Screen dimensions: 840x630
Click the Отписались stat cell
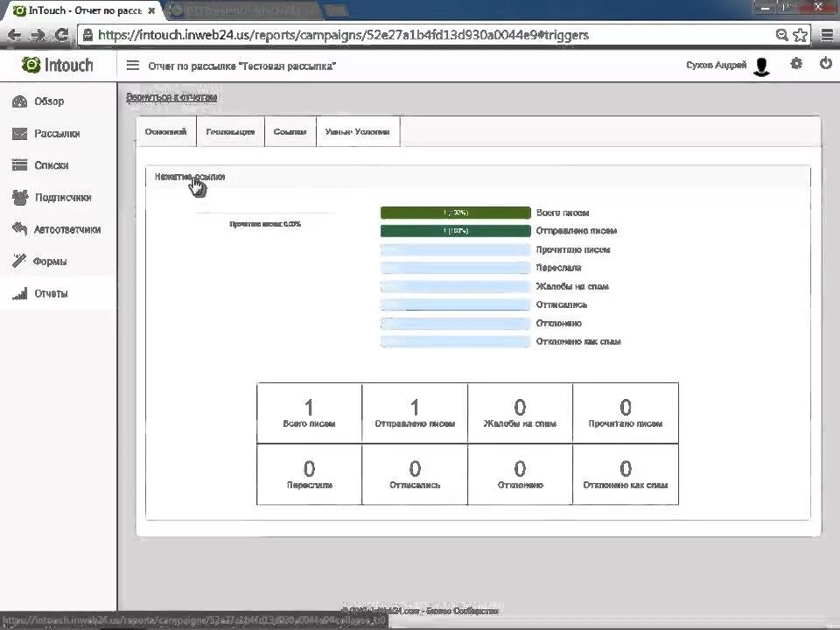(x=415, y=474)
